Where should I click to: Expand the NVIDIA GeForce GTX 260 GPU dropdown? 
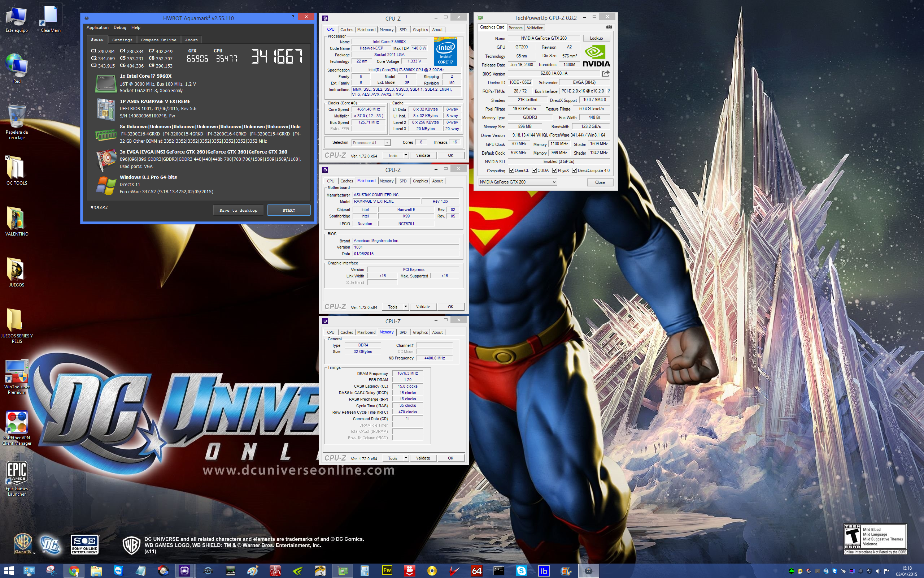coord(554,182)
